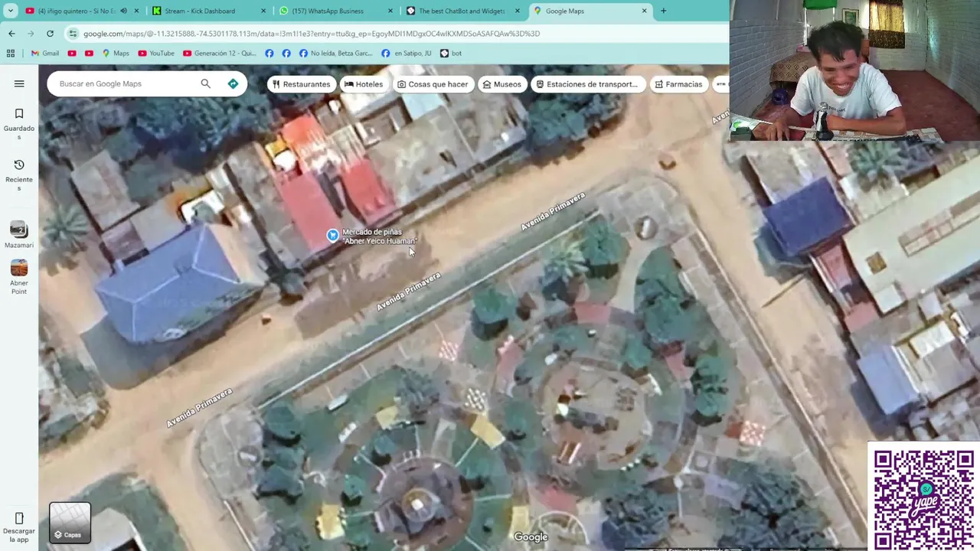
Task: Close the Kick Dashboard tab
Action: pos(263,11)
